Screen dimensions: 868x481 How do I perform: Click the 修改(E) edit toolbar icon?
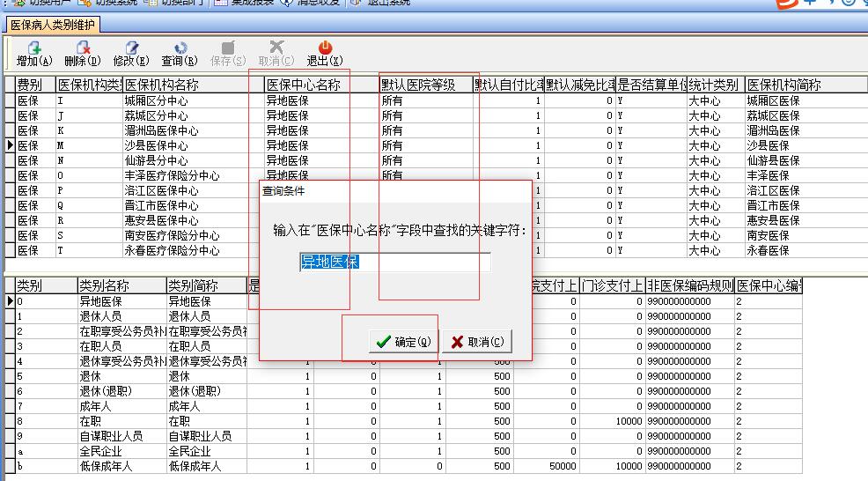click(x=130, y=54)
